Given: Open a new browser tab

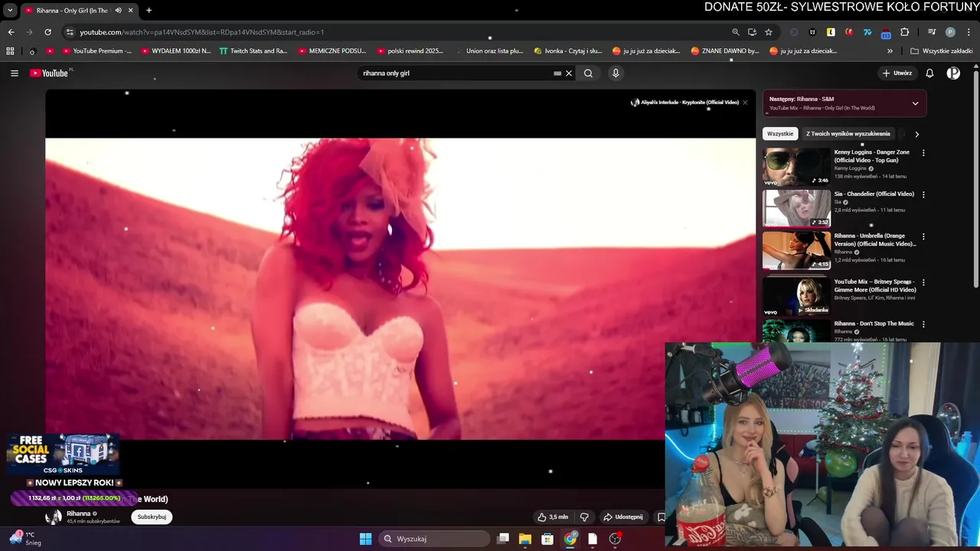Looking at the screenshot, I should (149, 11).
